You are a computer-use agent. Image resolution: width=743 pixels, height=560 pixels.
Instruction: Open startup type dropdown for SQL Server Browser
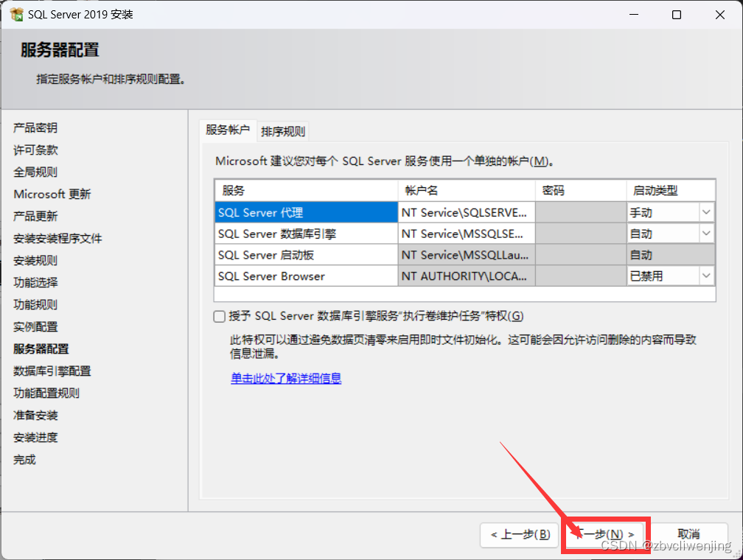705,276
